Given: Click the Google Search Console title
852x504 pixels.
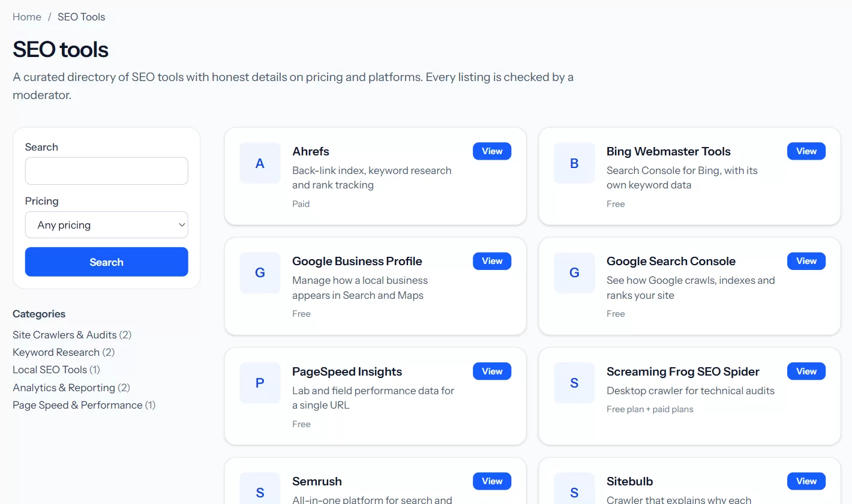Looking at the screenshot, I should coord(671,261).
